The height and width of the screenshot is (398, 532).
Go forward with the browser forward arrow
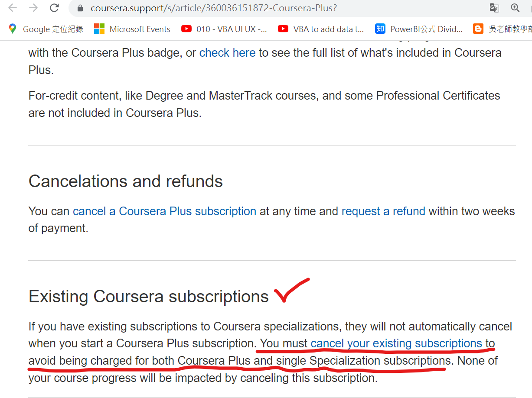[33, 8]
